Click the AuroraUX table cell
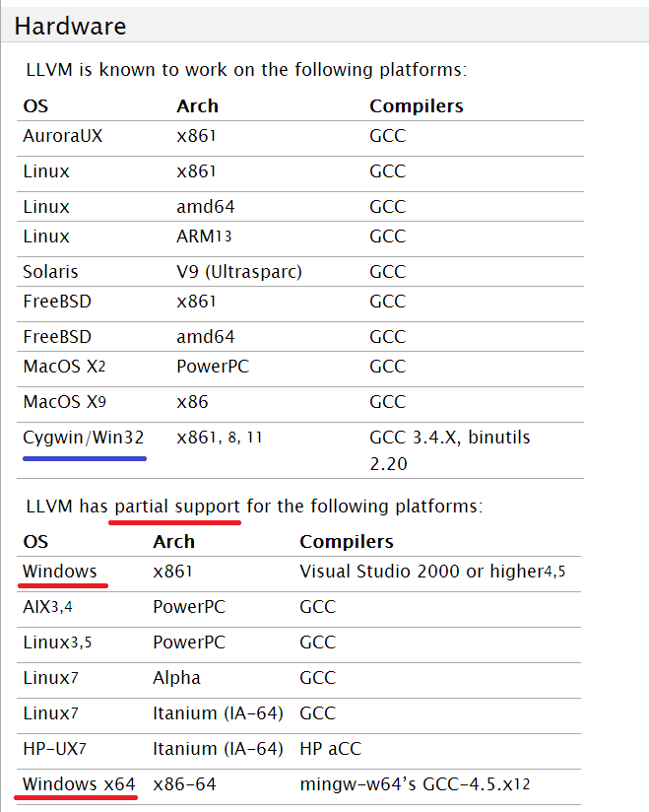Image resolution: width=649 pixels, height=812 pixels. pyautogui.click(x=63, y=136)
